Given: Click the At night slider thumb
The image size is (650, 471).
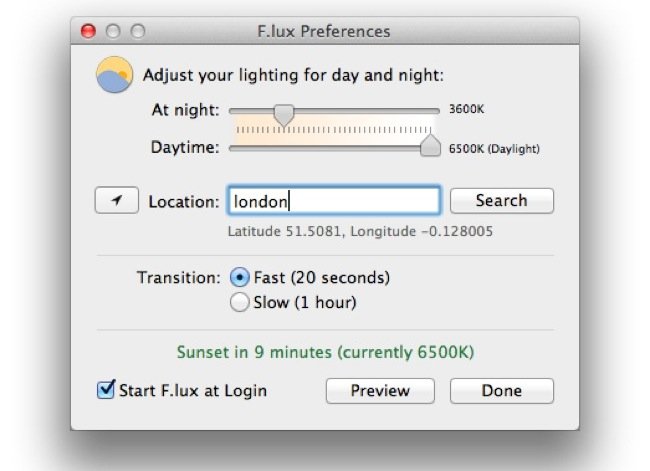Looking at the screenshot, I should pos(284,112).
